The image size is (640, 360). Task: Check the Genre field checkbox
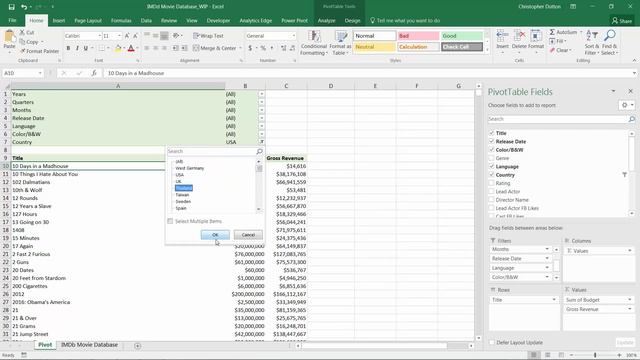(x=492, y=158)
